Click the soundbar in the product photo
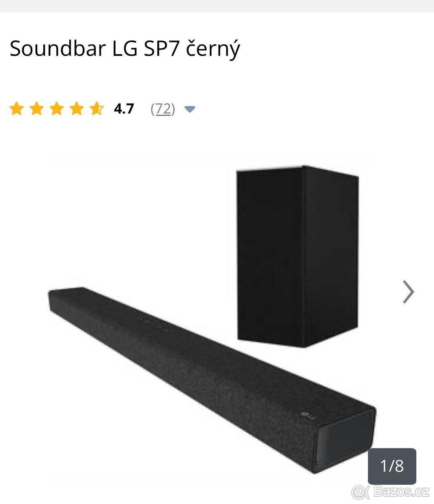 212,380
